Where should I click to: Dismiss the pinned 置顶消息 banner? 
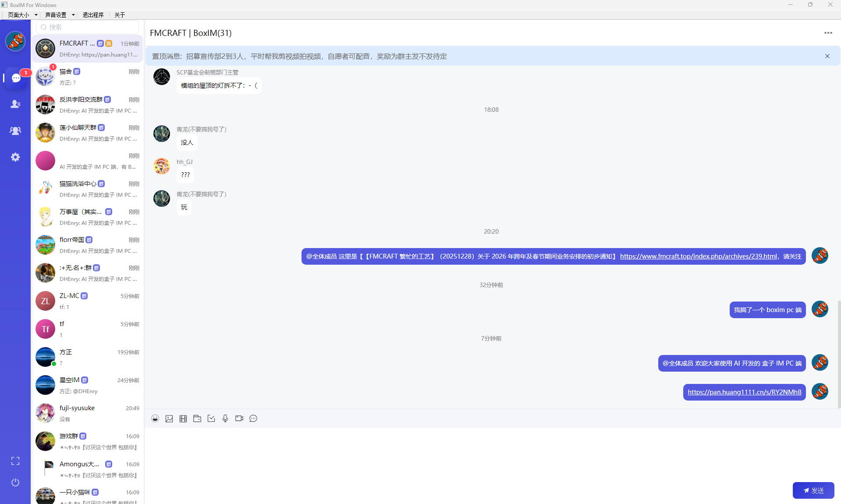click(x=827, y=56)
